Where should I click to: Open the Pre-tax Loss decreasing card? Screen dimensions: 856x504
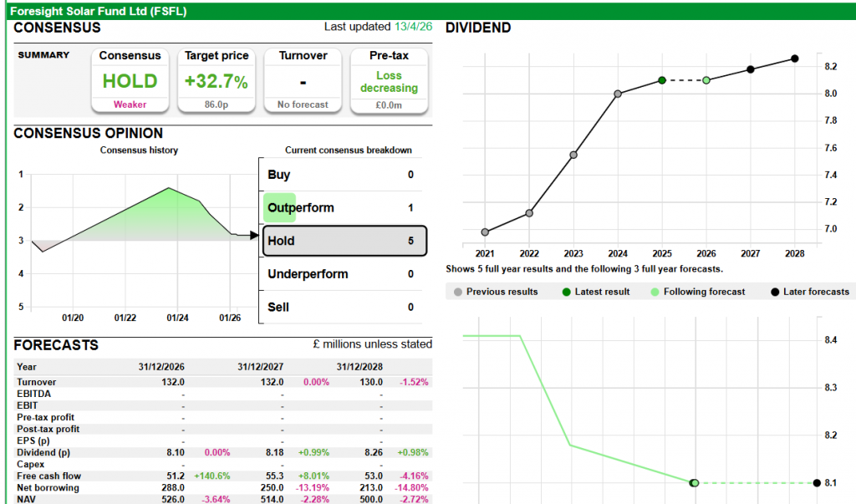pyautogui.click(x=389, y=80)
